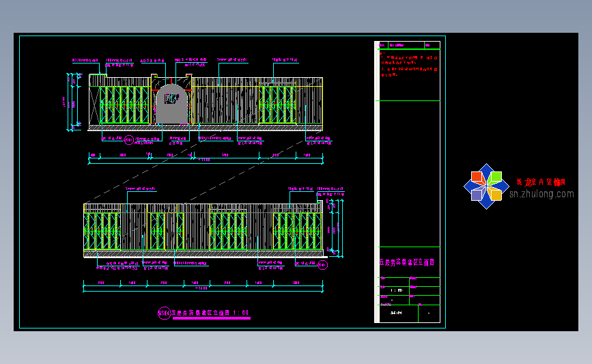Click the drawing title '五层男宾桑拿区立面图 1:60' below the elevations
The height and width of the screenshot is (364, 592).
click(x=210, y=313)
